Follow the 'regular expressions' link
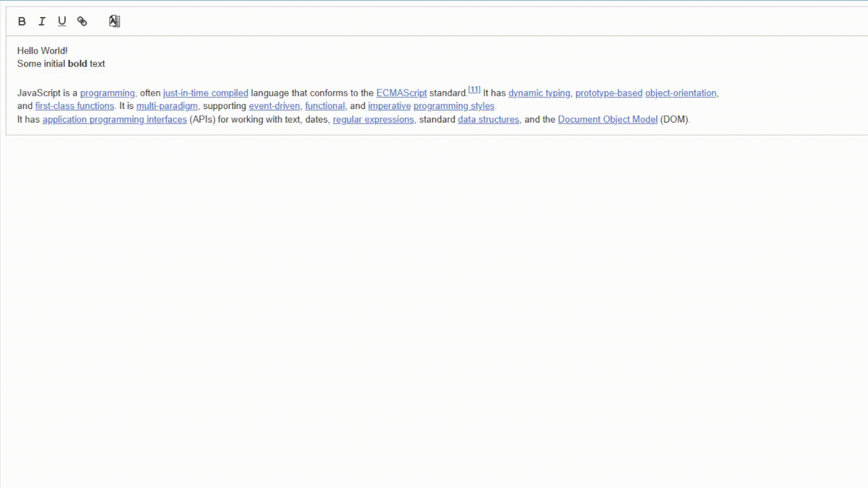The width and height of the screenshot is (868, 488). point(373,120)
